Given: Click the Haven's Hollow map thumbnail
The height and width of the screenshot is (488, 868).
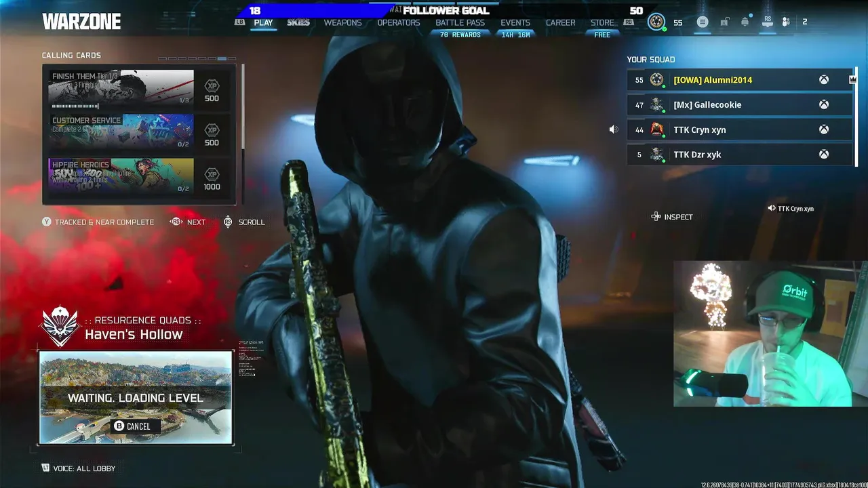Looking at the screenshot, I should click(x=136, y=398).
